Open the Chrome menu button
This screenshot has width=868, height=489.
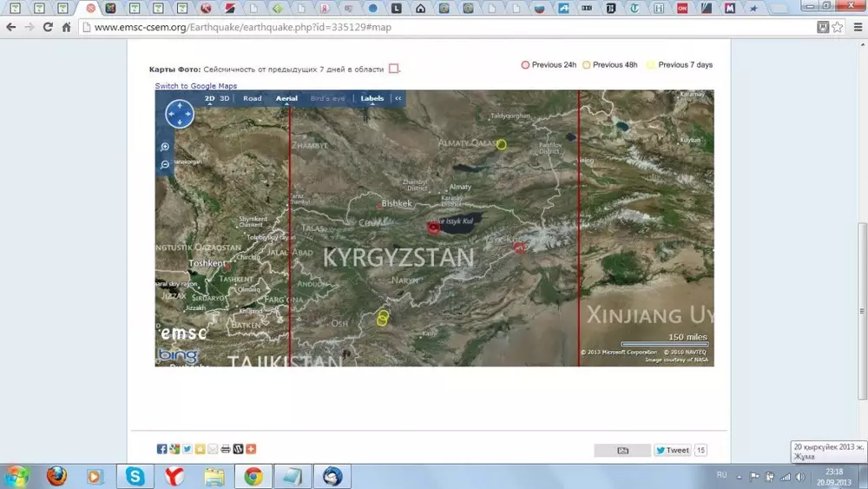pyautogui.click(x=855, y=27)
